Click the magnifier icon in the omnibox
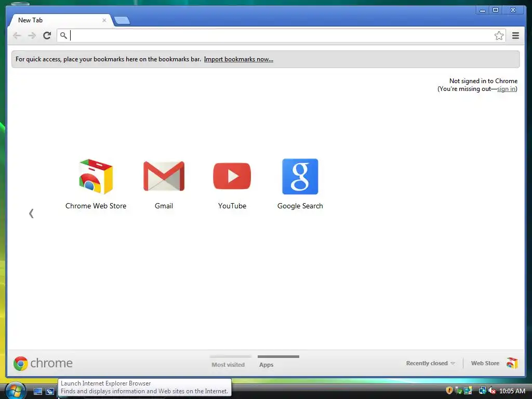This screenshot has height=399, width=532. [x=63, y=35]
